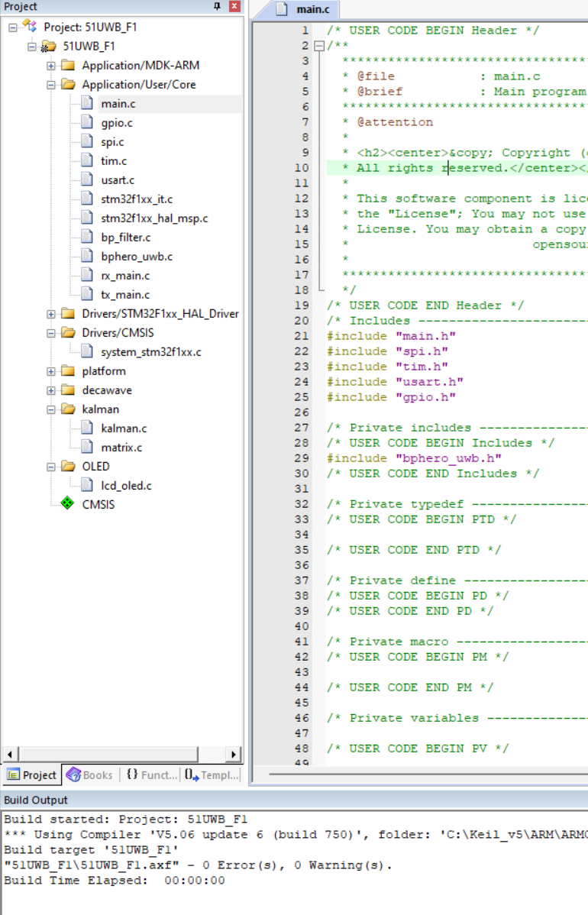Click the green CMSIS component icon
This screenshot has width=588, height=915.
click(x=68, y=504)
